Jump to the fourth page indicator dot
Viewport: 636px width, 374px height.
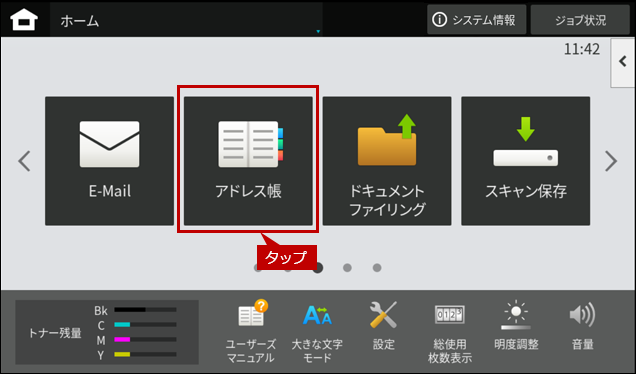(347, 268)
